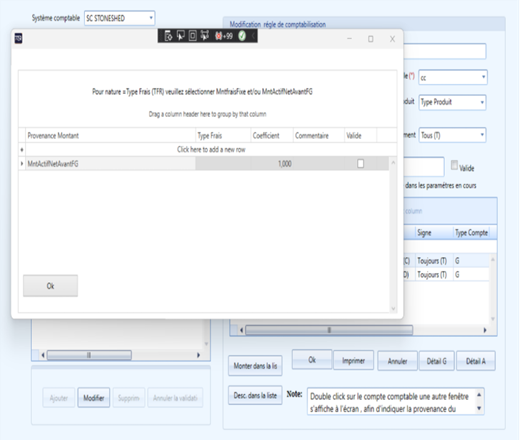The height and width of the screenshot is (440, 520).
Task: Click the Imprimer button
Action: [353, 360]
